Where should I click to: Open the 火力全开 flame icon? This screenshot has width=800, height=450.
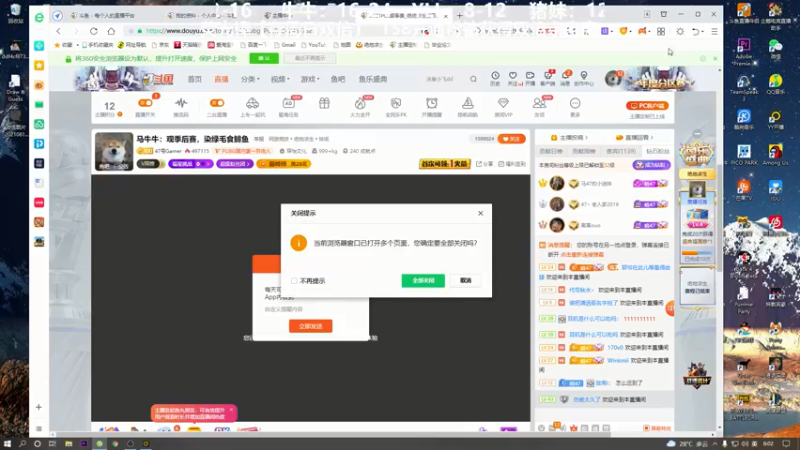click(360, 103)
